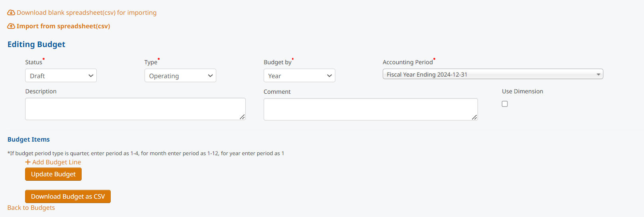Open the Type dropdown showing Operating
Screen dimensions: 644x217
pyautogui.click(x=180, y=76)
